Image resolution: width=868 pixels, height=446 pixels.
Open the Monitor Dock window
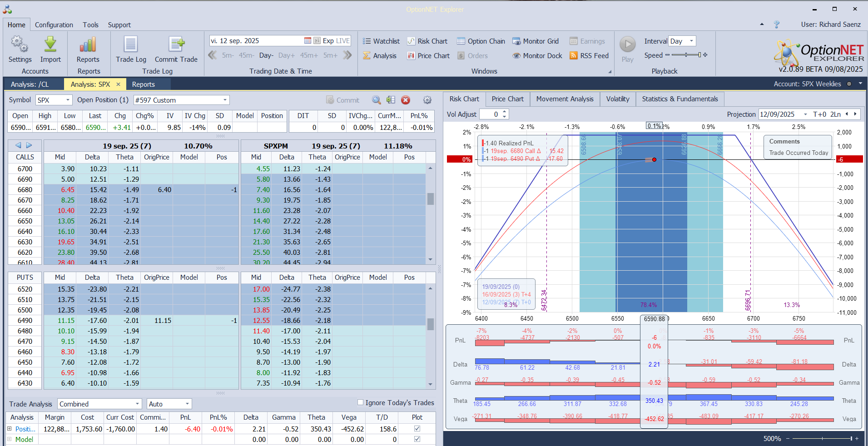point(537,56)
